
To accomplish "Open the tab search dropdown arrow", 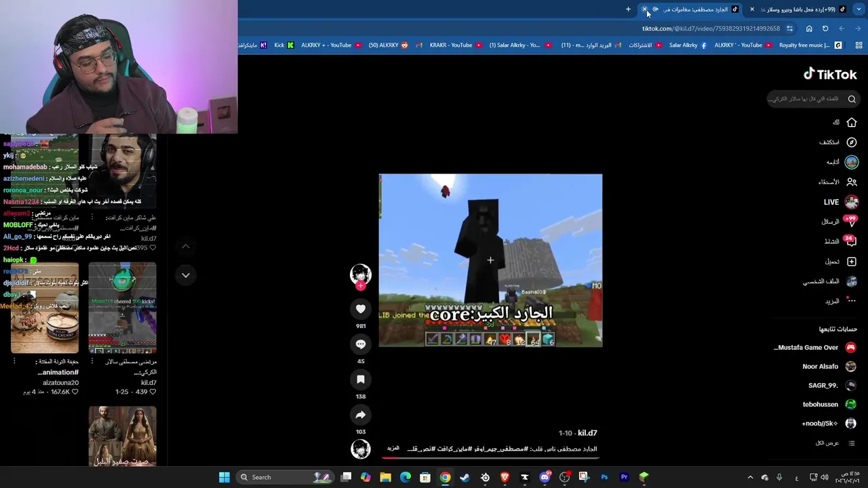I will [x=859, y=9].
